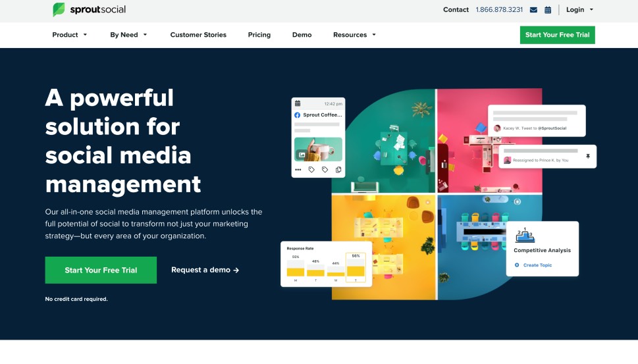
Task: Click the Create Topic link
Action: pos(537,265)
